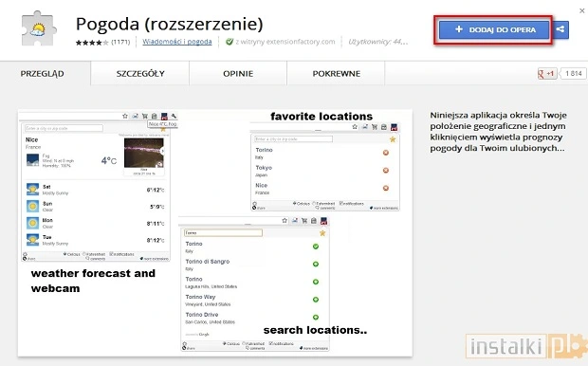
Task: Close the extension dialog with X
Action: pyautogui.click(x=581, y=10)
